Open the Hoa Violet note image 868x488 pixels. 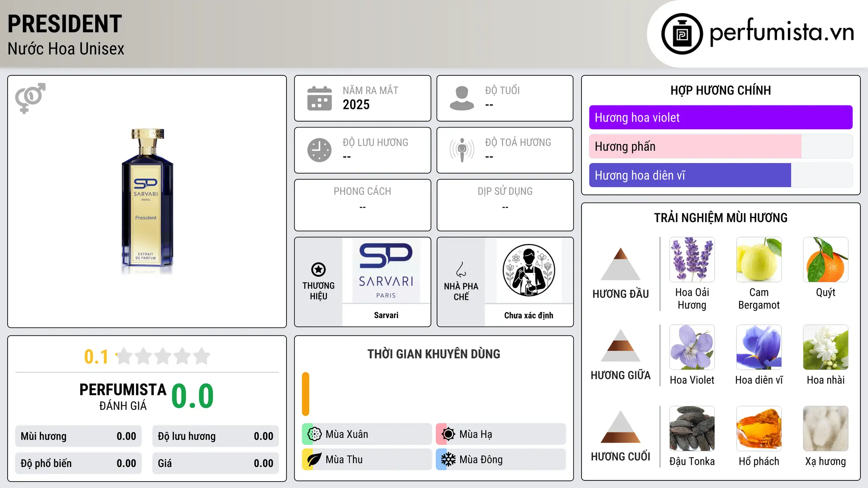[x=692, y=347]
